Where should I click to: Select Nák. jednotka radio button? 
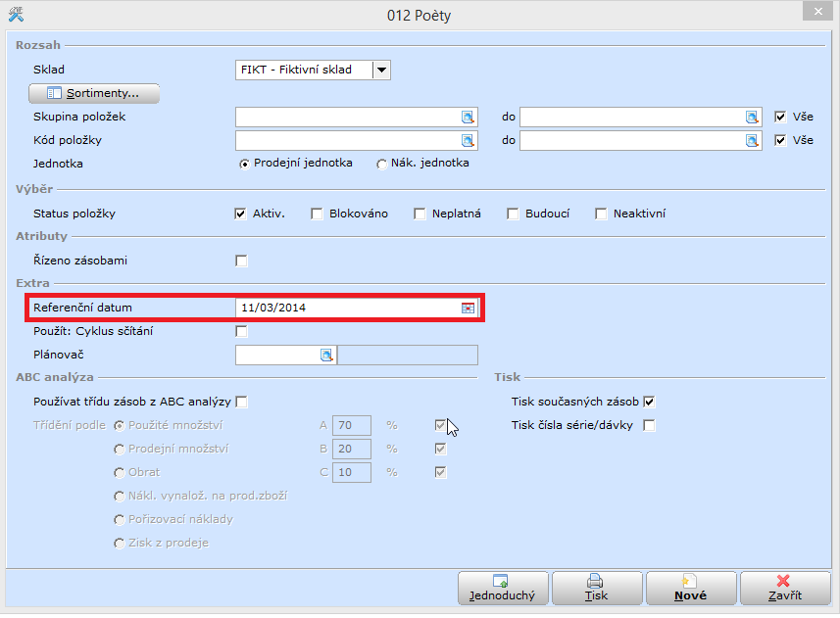pyautogui.click(x=382, y=164)
